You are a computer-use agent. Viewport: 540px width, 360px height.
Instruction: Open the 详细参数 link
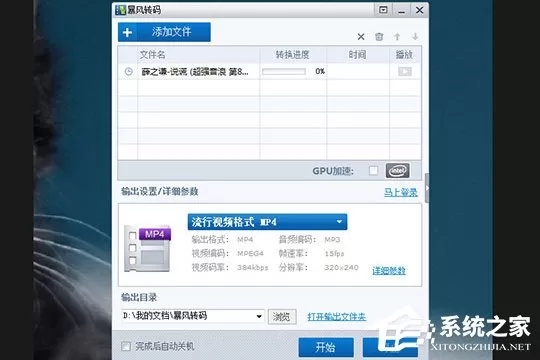[x=389, y=271]
